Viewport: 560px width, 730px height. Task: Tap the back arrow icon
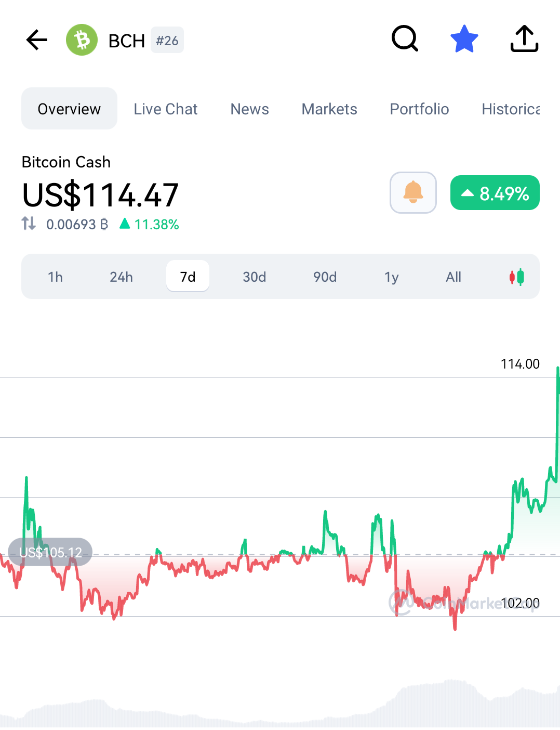(x=36, y=40)
